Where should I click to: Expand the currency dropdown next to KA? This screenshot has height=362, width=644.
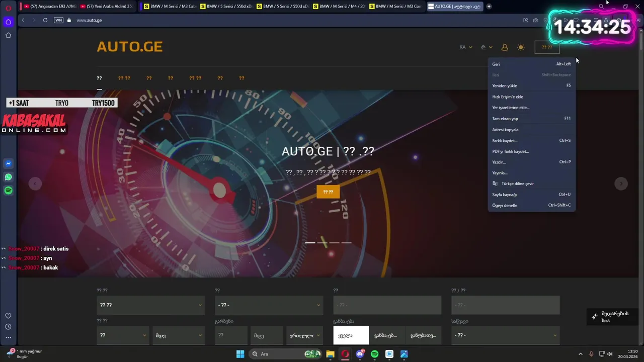[487, 47]
